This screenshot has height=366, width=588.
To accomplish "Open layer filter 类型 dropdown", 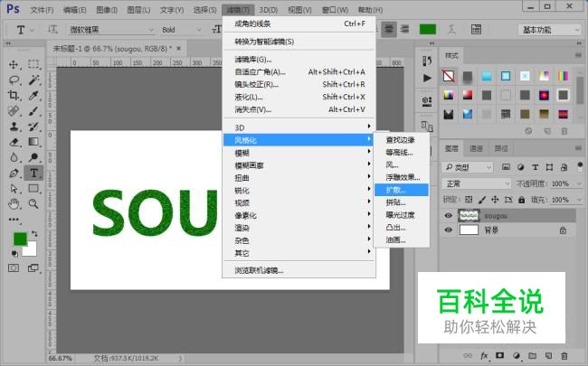I will 468,167.
